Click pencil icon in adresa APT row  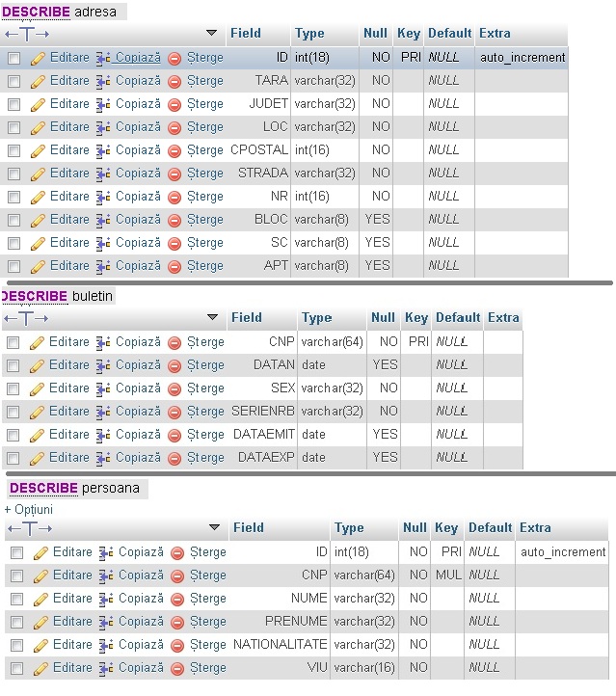coord(39,266)
